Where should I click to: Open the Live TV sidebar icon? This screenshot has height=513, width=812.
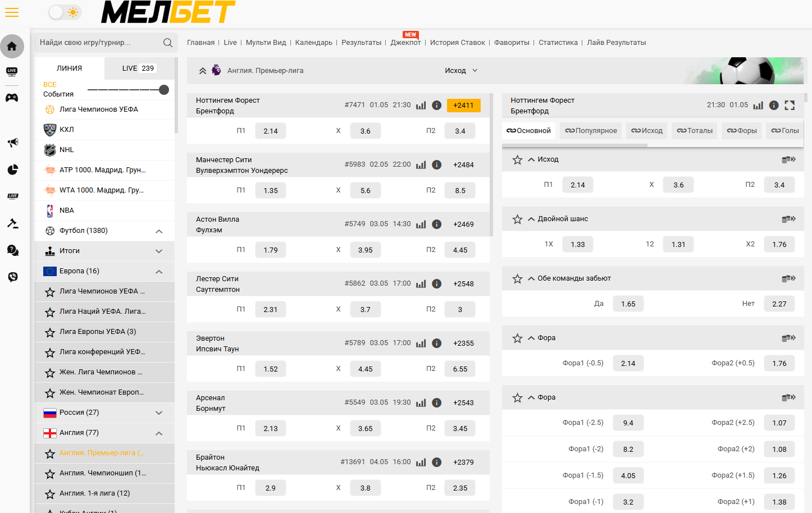coord(12,71)
